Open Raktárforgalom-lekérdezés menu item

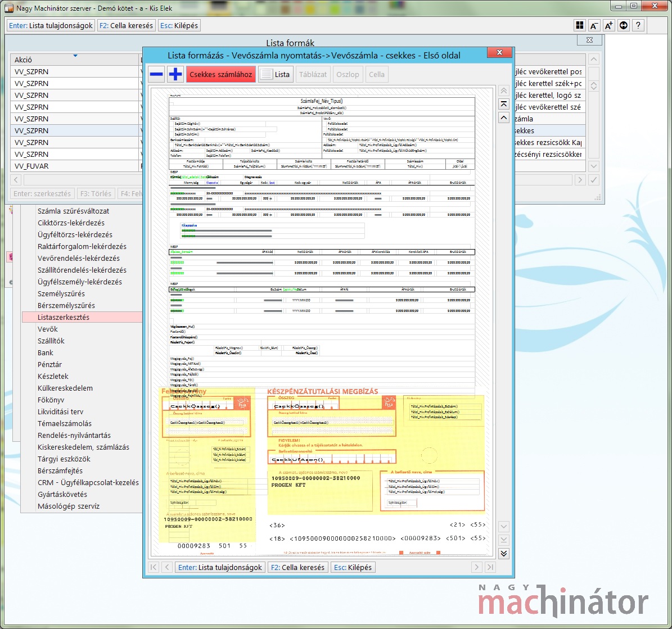coord(82,246)
